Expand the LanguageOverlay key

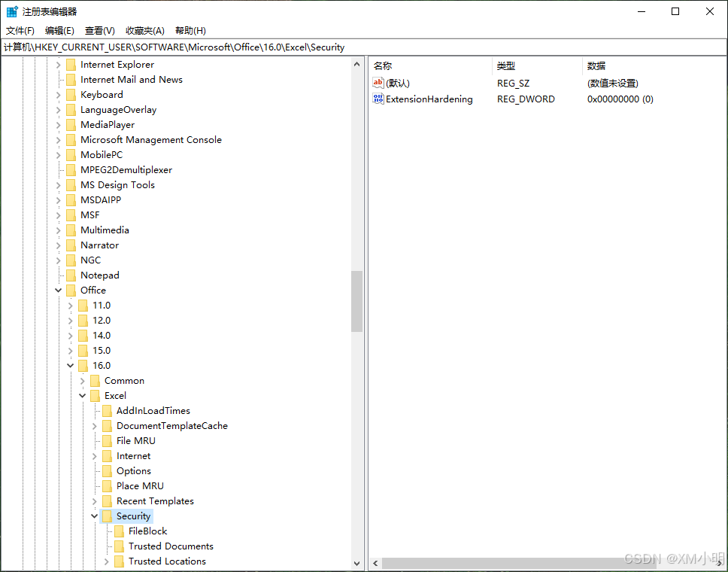(x=59, y=110)
